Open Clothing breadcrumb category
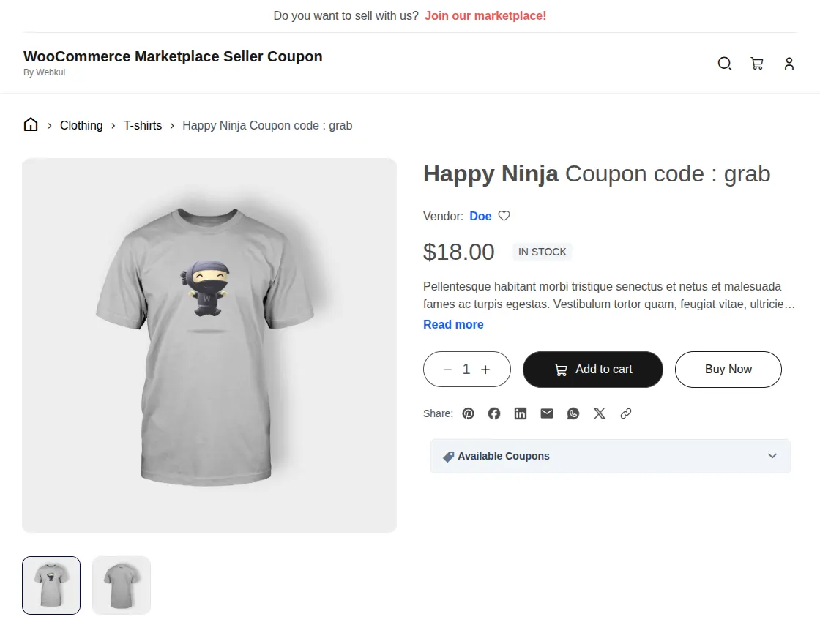This screenshot has height=644, width=820. (81, 125)
